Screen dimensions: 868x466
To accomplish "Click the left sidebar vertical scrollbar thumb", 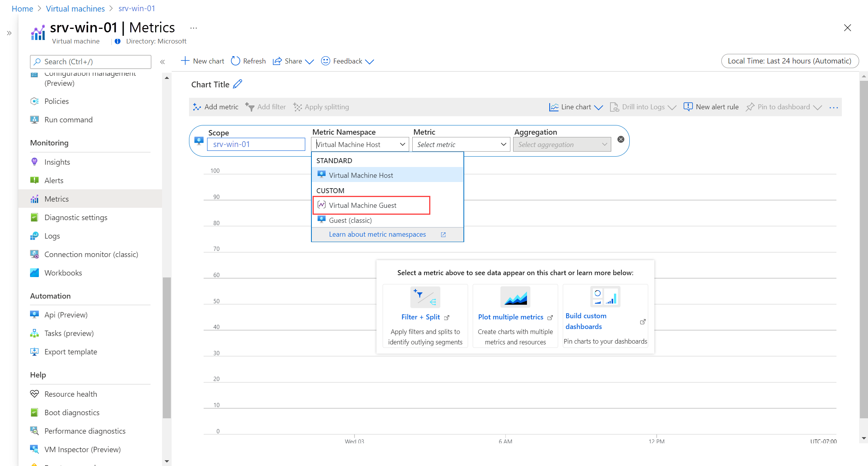I will (167, 346).
